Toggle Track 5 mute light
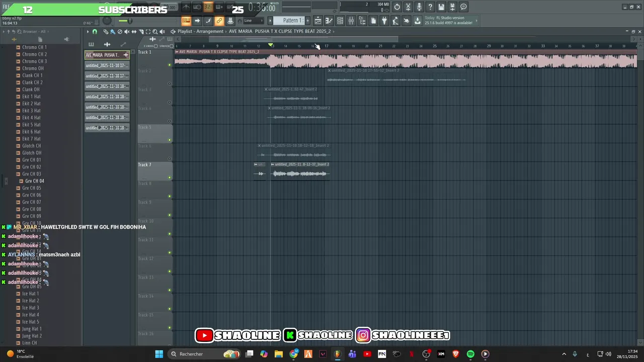 point(170,140)
